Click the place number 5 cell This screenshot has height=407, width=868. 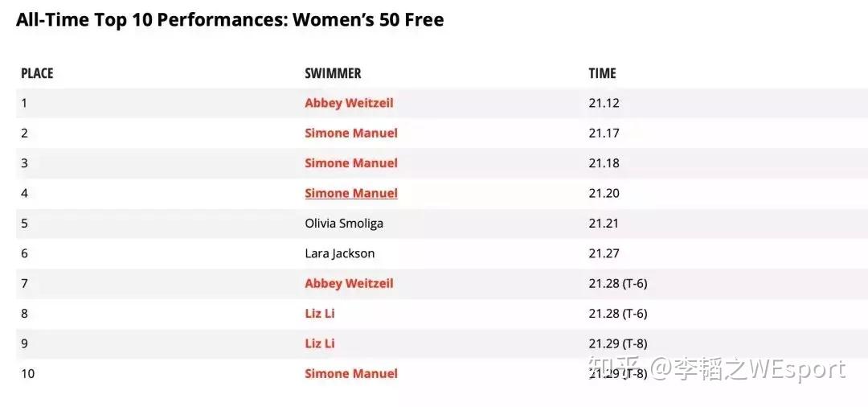24,224
